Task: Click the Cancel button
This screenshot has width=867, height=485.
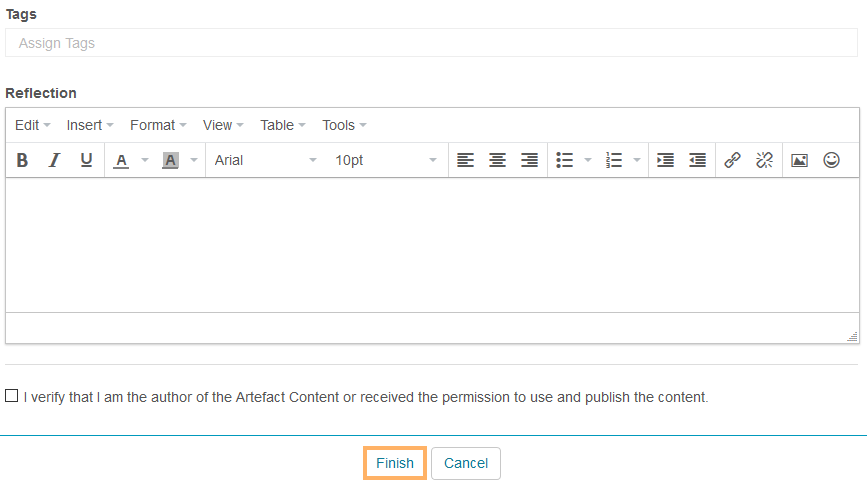Action: [466, 463]
